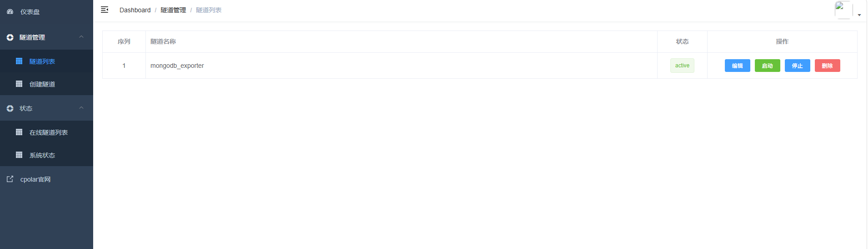Click the active status tag

coord(682,66)
